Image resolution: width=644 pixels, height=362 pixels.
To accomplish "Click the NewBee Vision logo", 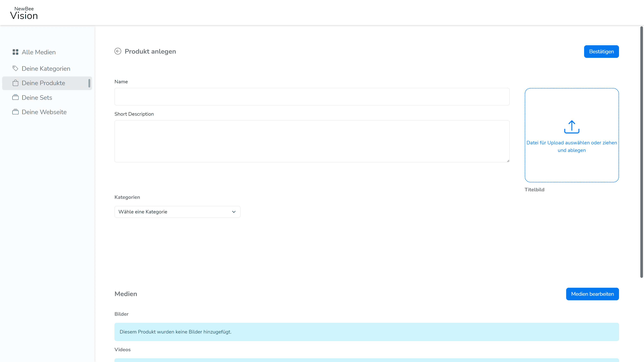I will point(24,12).
